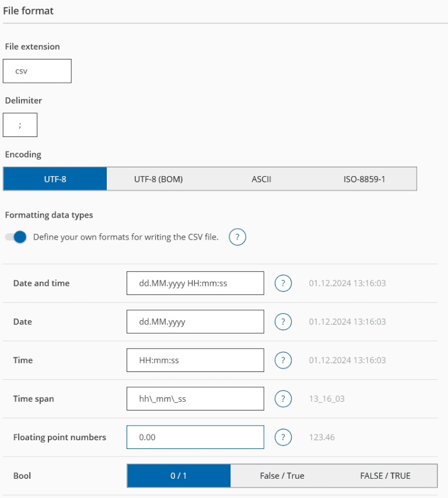Click the Encoding label
Image resolution: width=448 pixels, height=498 pixels.
(x=23, y=155)
